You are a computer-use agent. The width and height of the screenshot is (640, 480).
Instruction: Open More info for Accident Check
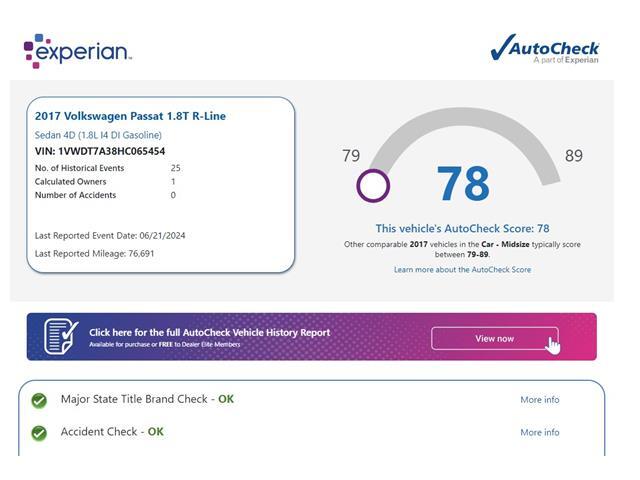pos(540,432)
